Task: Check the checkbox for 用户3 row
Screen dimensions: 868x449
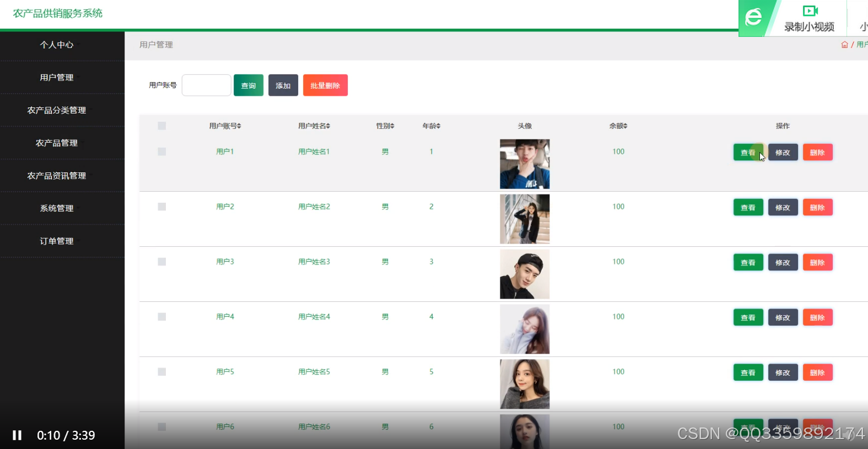Action: tap(162, 262)
